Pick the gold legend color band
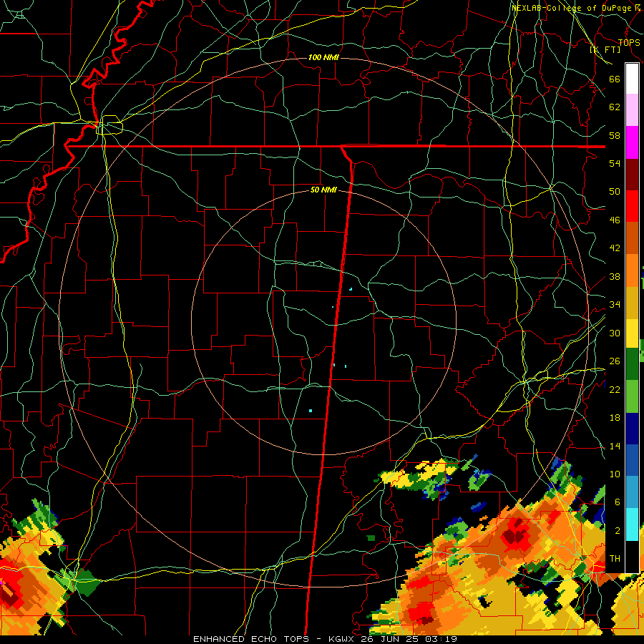The height and width of the screenshot is (644, 644). click(632, 303)
